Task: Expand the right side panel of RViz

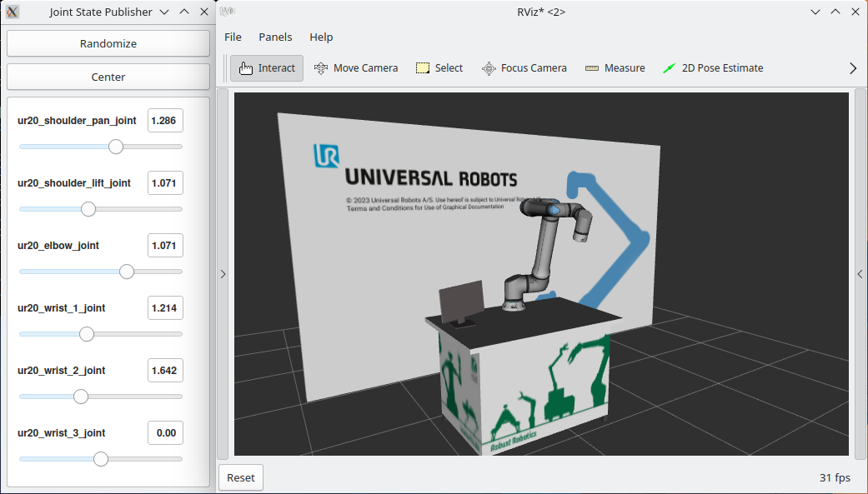Action: [860, 274]
